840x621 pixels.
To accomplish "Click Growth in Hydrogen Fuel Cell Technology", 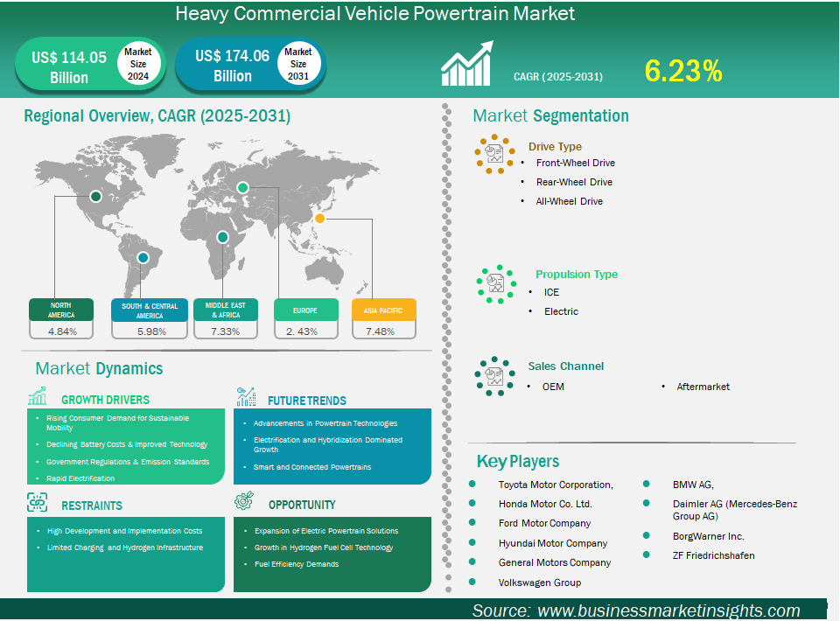I will (324, 548).
